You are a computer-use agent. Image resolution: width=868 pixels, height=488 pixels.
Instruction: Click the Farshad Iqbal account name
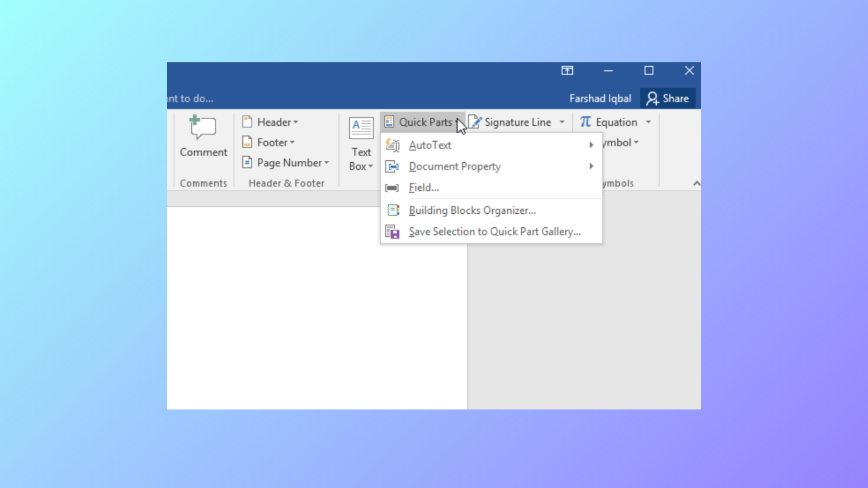coord(600,98)
